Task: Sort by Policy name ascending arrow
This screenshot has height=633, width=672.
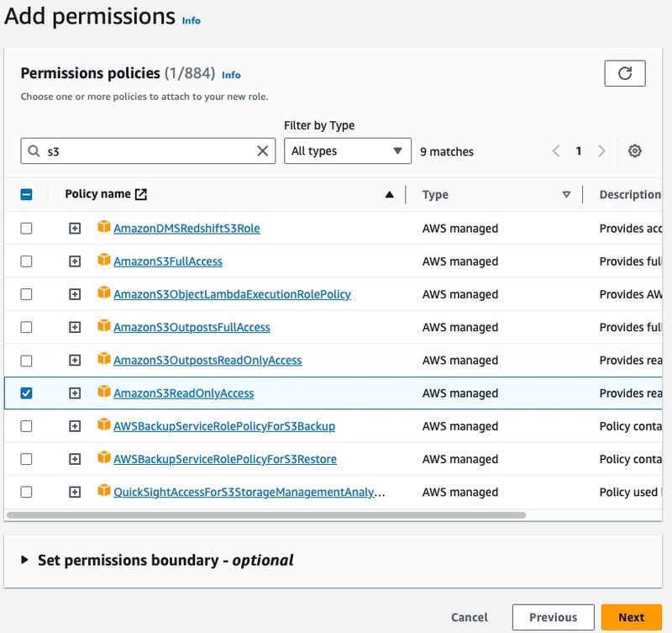Action: click(x=389, y=194)
